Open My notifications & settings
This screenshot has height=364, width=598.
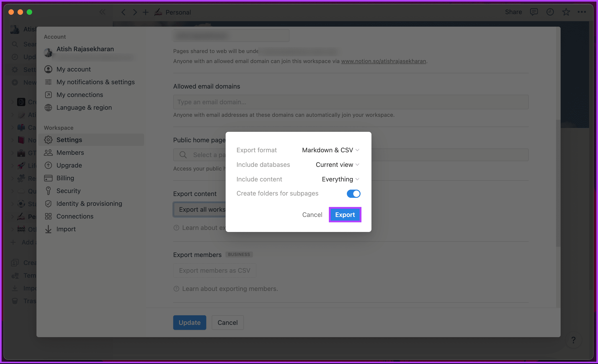(91, 82)
